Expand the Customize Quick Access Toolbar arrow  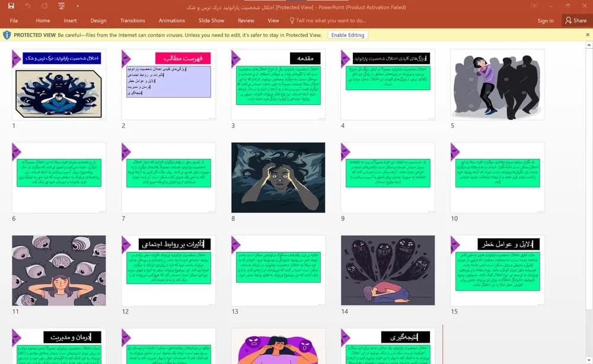point(77,6)
